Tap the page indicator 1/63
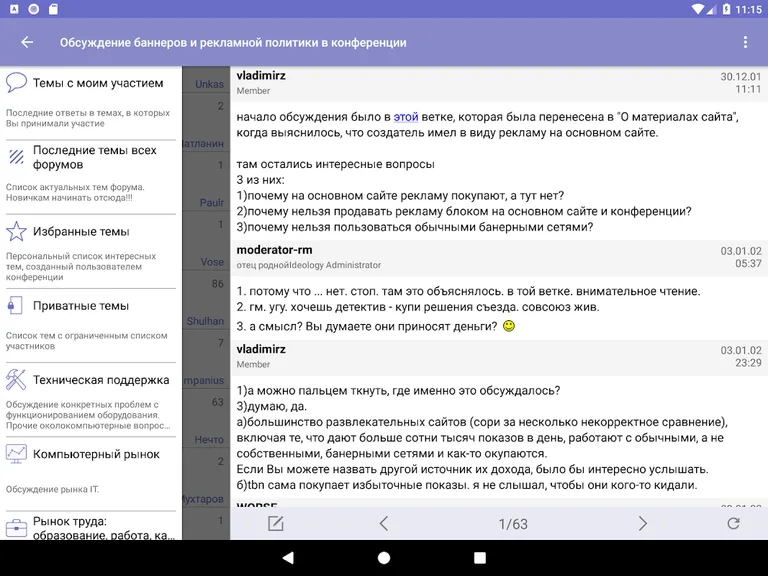The image size is (768, 576). click(513, 524)
